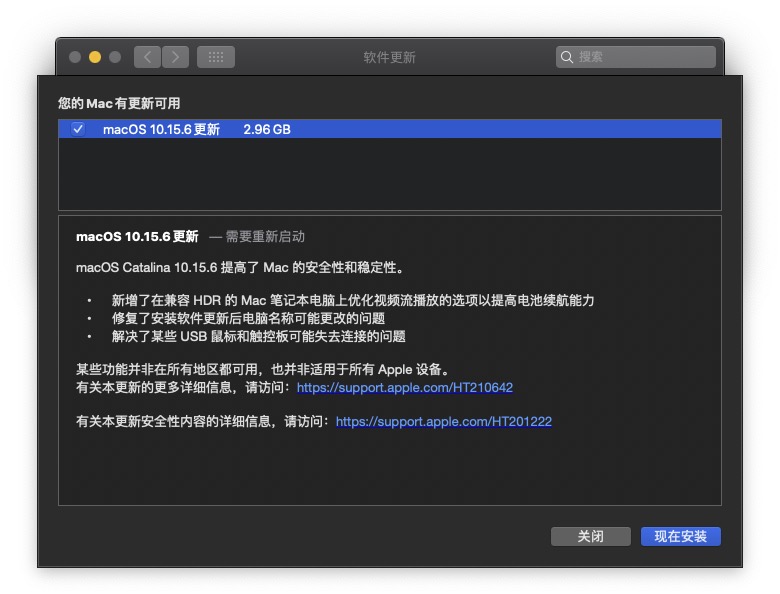Uncheck the macOS 10.15.6 更新 checkbox

[x=78, y=129]
